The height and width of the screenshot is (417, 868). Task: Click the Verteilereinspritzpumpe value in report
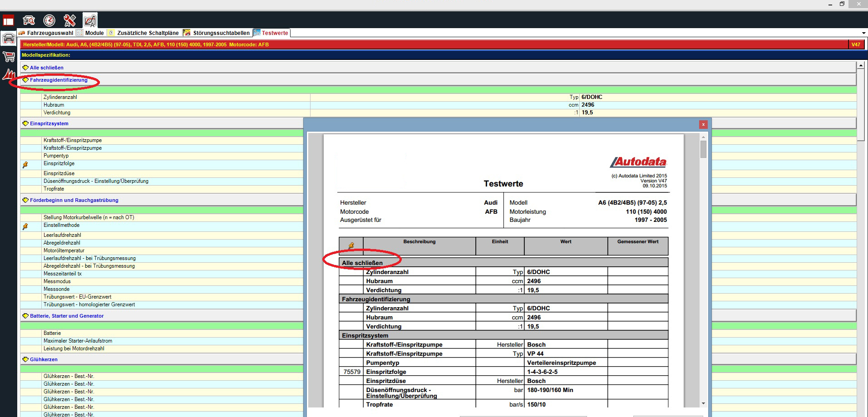[562, 363]
